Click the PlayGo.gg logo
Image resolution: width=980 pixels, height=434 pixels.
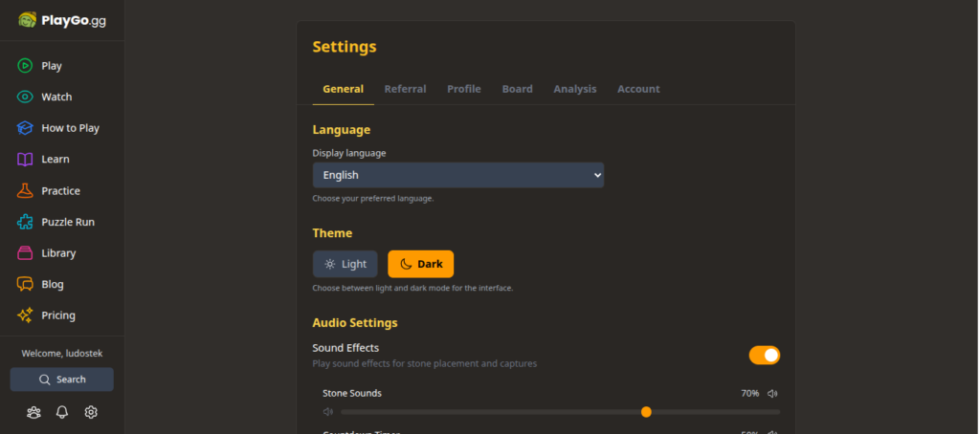[62, 20]
